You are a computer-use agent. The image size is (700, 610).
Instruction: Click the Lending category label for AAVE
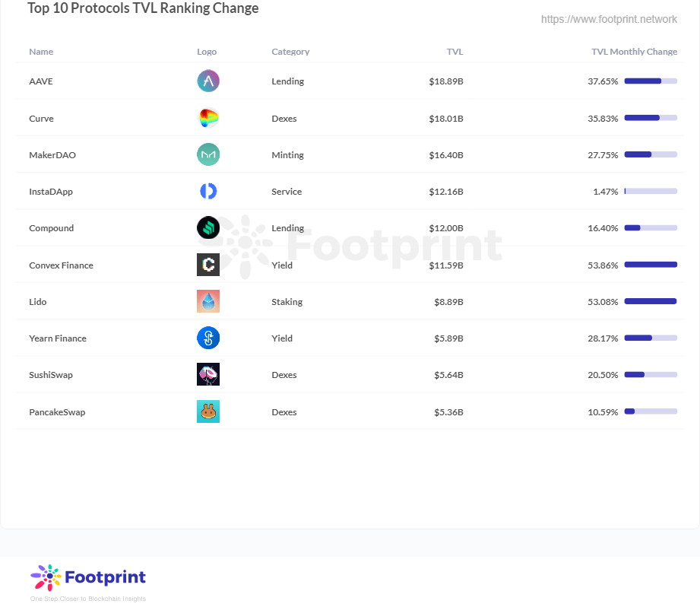pyautogui.click(x=287, y=81)
